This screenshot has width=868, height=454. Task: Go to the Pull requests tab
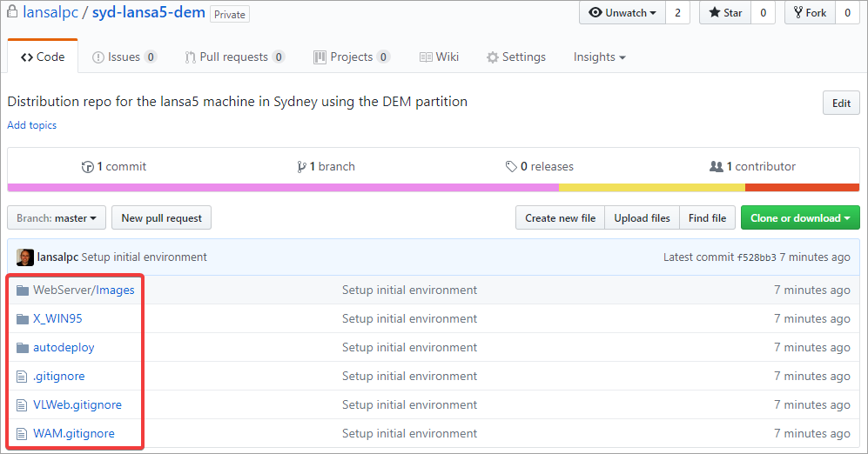point(234,57)
